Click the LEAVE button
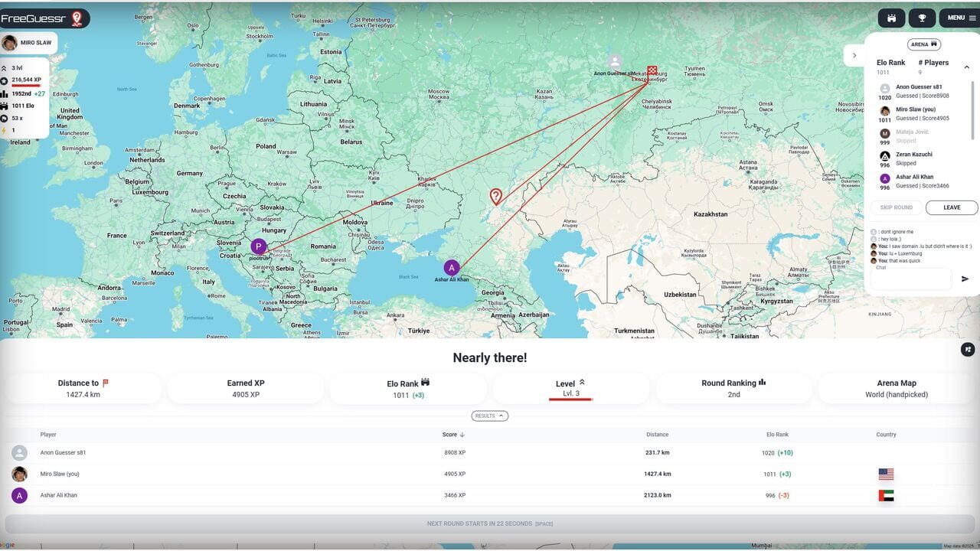Viewport: 980px width, 551px height. click(952, 207)
